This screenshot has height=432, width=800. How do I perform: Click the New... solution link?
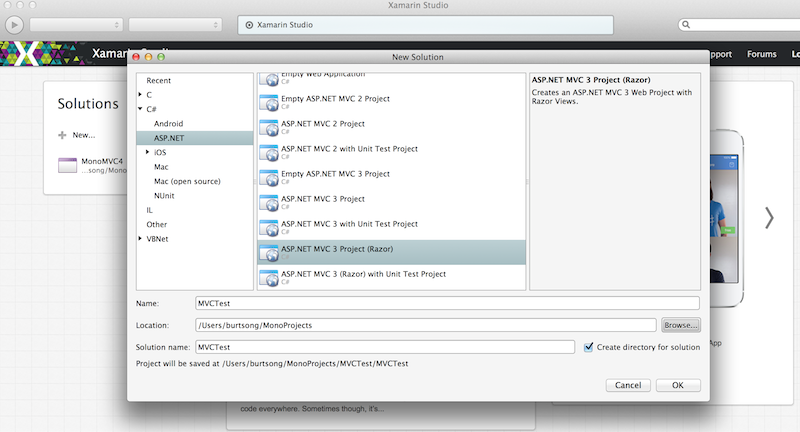[x=84, y=135]
